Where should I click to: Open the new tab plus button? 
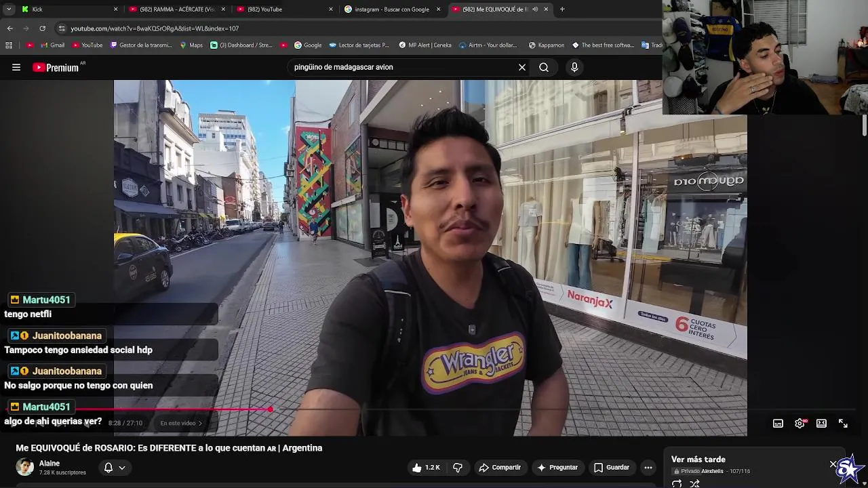click(562, 9)
